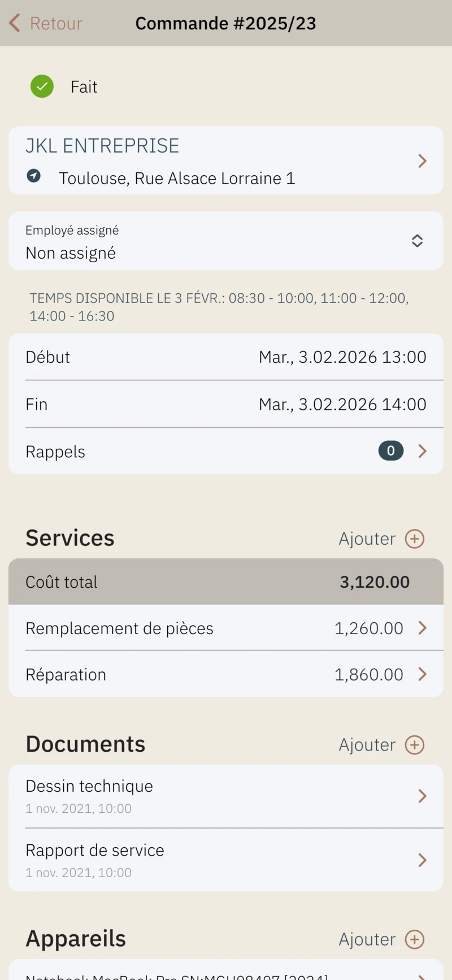Tap the plus icon to add a document
The width and height of the screenshot is (452, 980).
tap(415, 745)
